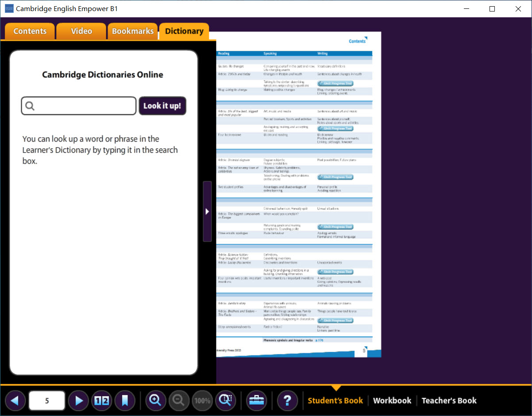
Task: Click the Look it up! button
Action: [x=162, y=106]
